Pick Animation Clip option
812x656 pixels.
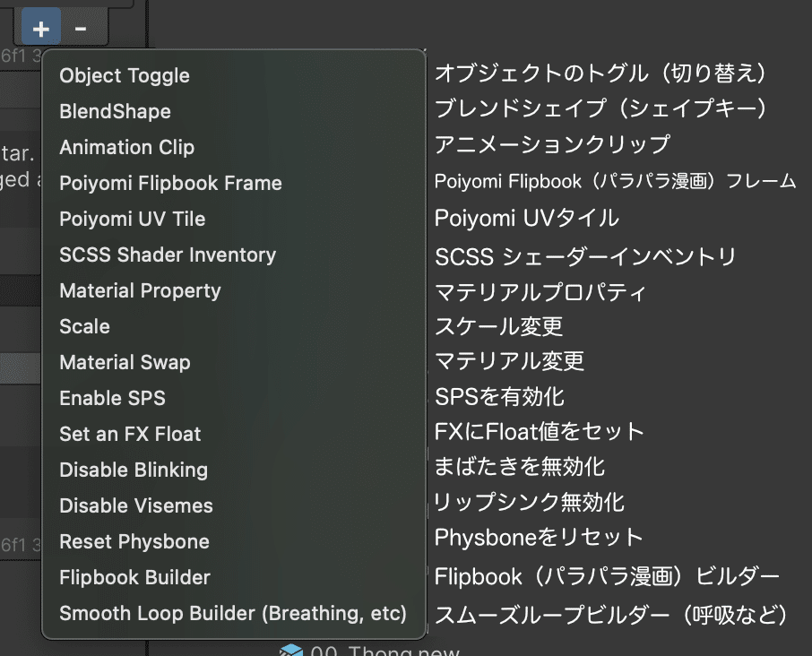[126, 147]
